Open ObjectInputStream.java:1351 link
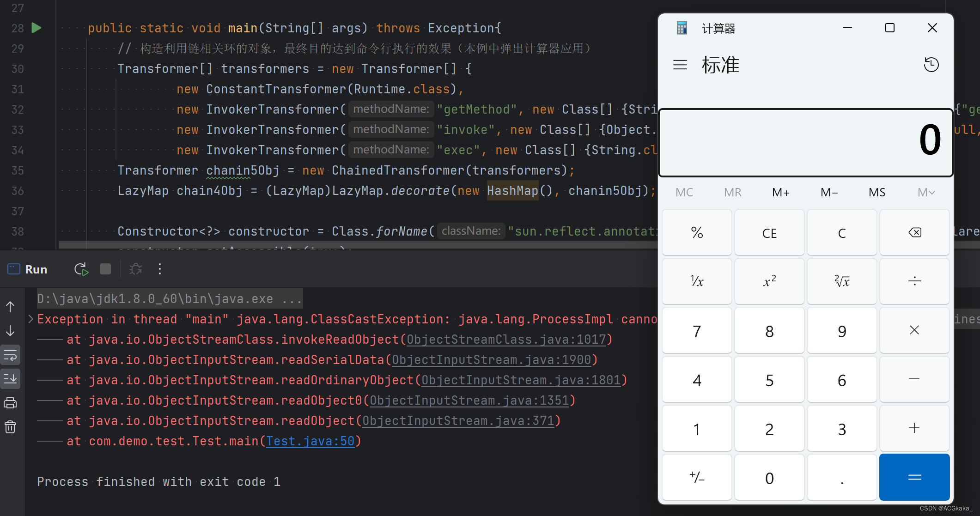 pyautogui.click(x=469, y=401)
